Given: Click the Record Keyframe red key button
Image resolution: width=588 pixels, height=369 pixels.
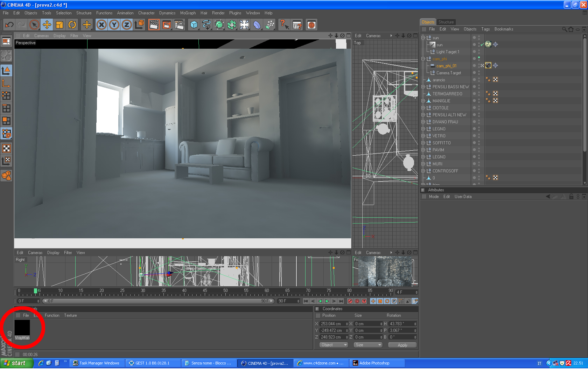Looking at the screenshot, I should [350, 301].
